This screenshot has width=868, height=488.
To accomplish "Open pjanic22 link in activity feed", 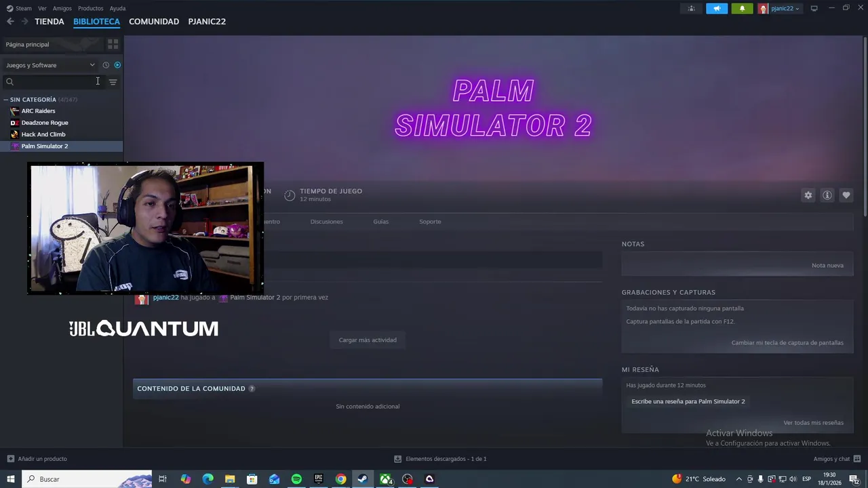I will pos(165,298).
